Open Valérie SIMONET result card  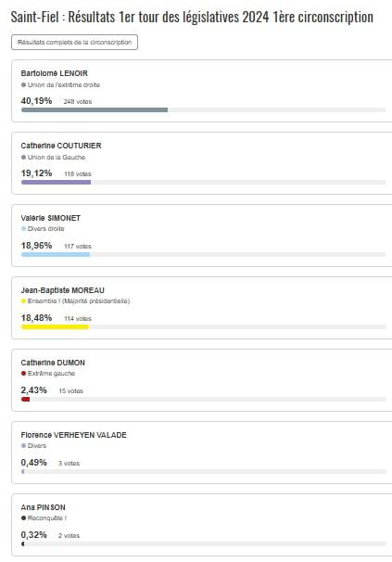(x=202, y=236)
